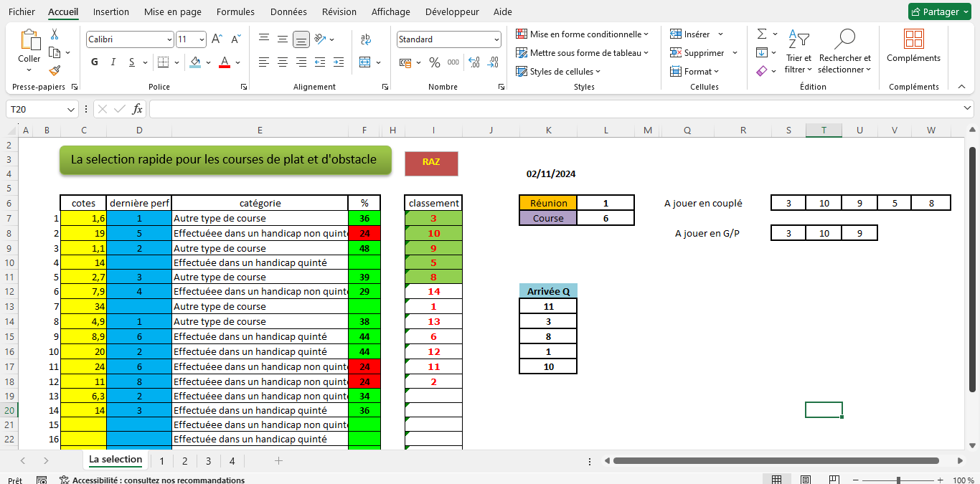Click the AutoSum sigma icon

762,34
